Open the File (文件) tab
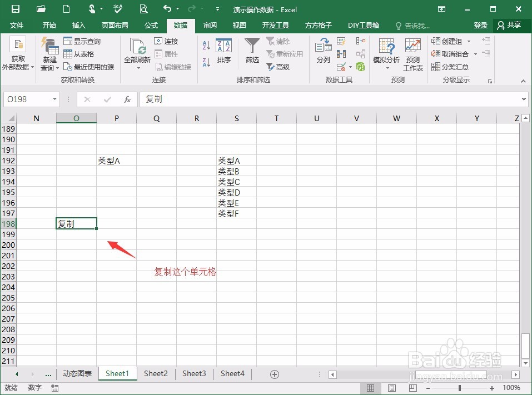532x395 pixels. tap(17, 26)
